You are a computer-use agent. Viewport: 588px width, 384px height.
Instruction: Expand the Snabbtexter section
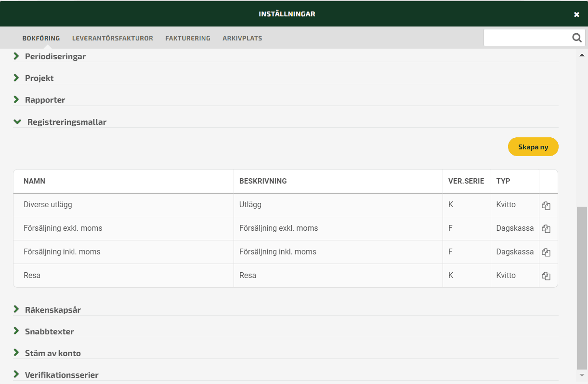pyautogui.click(x=49, y=331)
